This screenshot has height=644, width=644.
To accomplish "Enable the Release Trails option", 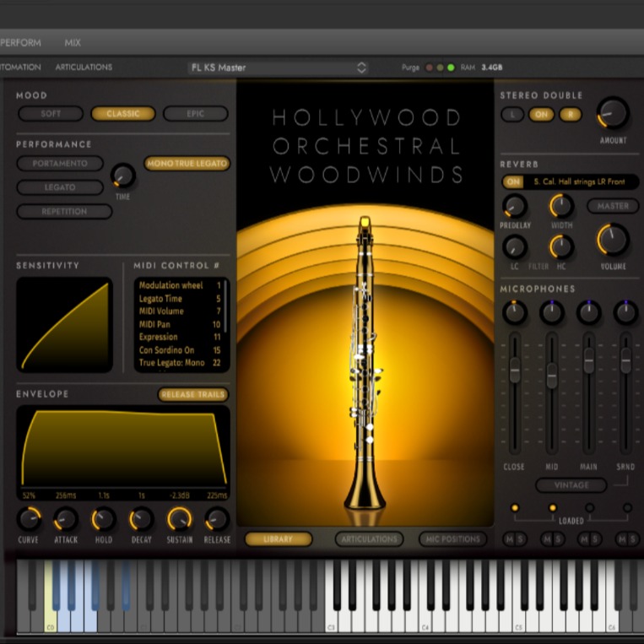I will coord(193,394).
